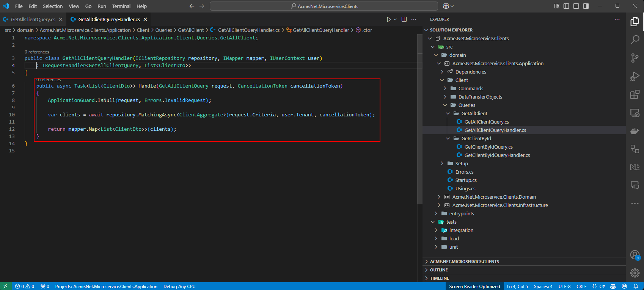Click the Queries segment in the breadcrumb
This screenshot has width=644, height=290.
(163, 30)
